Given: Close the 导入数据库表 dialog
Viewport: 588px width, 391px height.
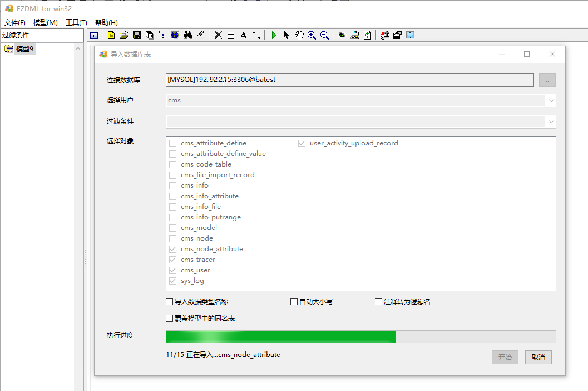Looking at the screenshot, I should [x=552, y=54].
